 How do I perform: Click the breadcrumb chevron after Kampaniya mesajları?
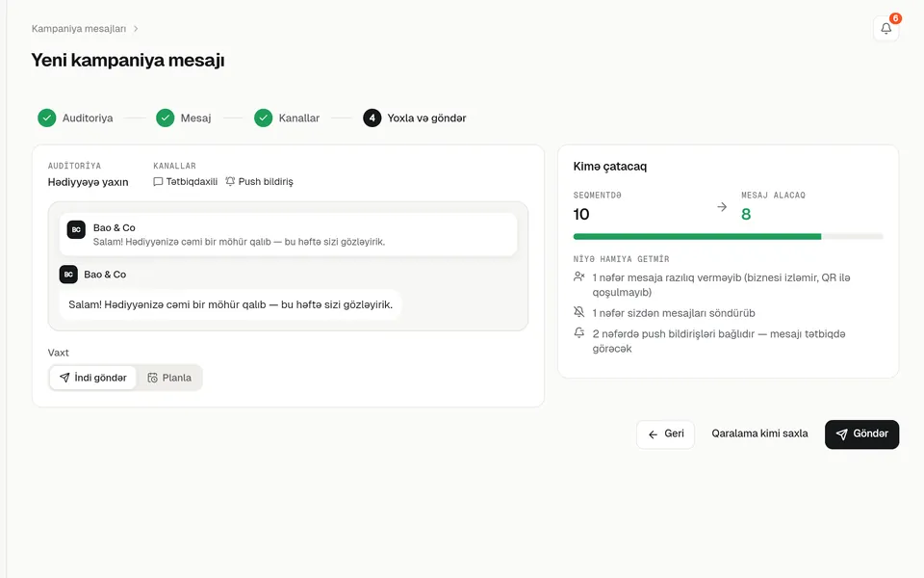[x=136, y=28]
